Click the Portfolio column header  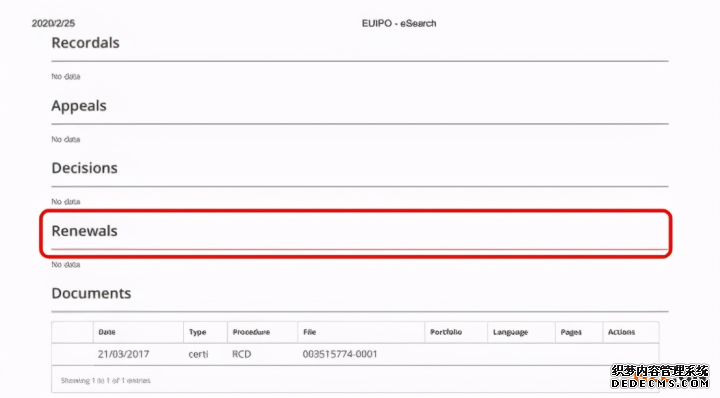coord(446,332)
